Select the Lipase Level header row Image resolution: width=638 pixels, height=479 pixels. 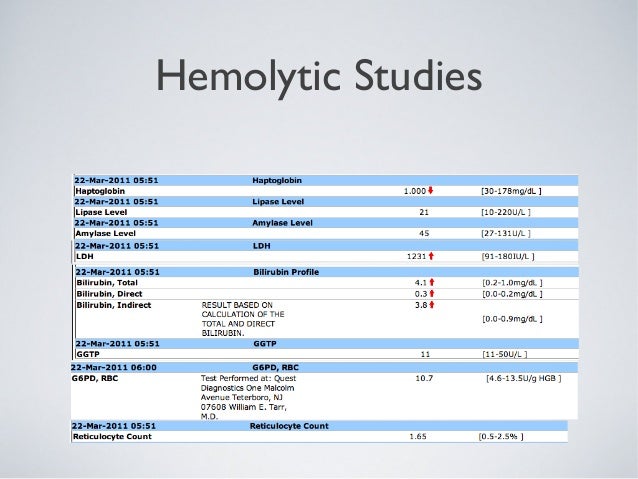[x=326, y=201]
